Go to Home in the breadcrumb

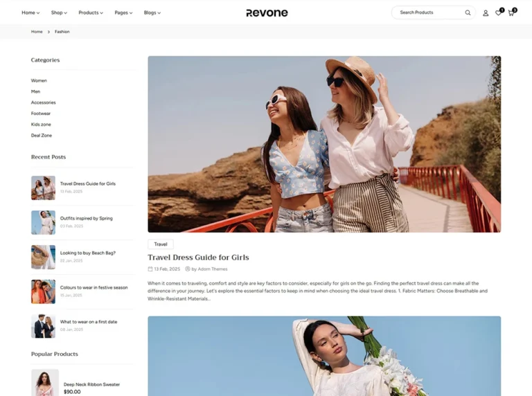tap(37, 32)
